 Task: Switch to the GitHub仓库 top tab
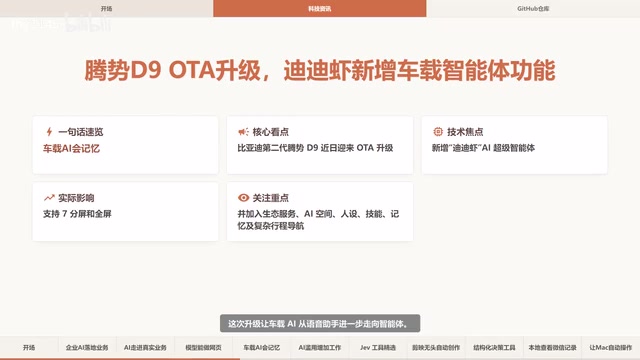tap(533, 9)
